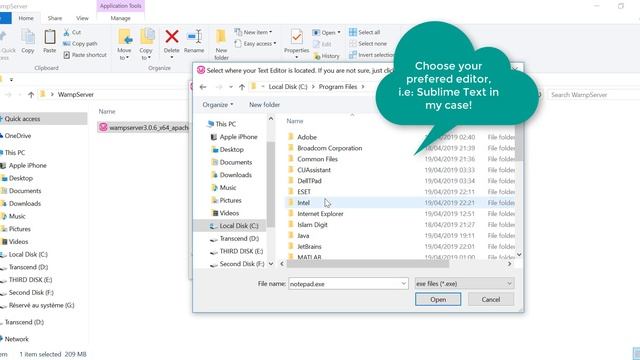The image size is (640, 360).
Task: Select CUAssistant folder
Action: pyautogui.click(x=314, y=170)
